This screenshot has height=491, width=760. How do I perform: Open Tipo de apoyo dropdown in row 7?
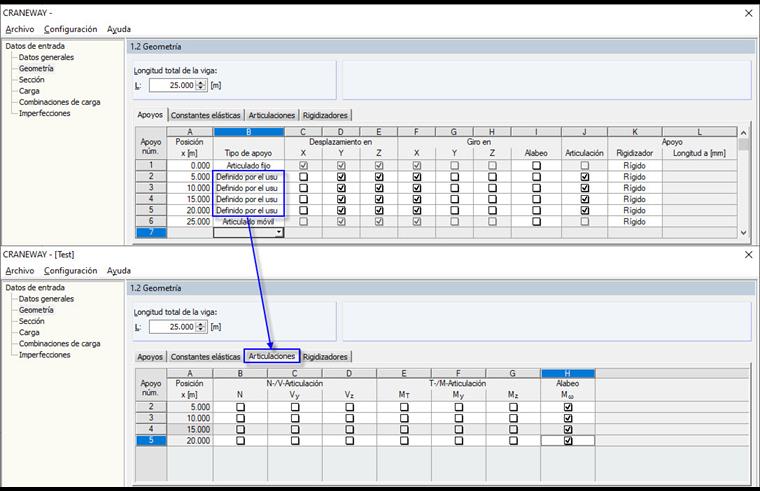click(x=279, y=233)
